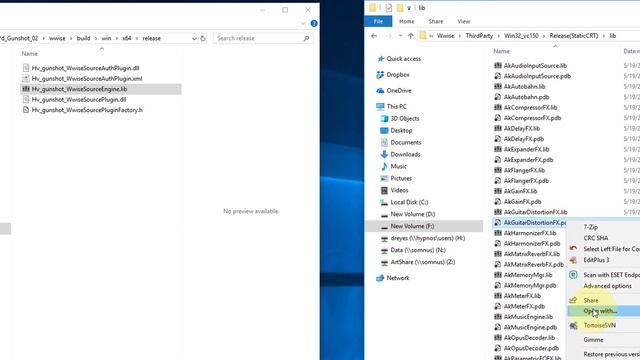
Task: Click the Share icon in context menu
Action: [x=573, y=300]
